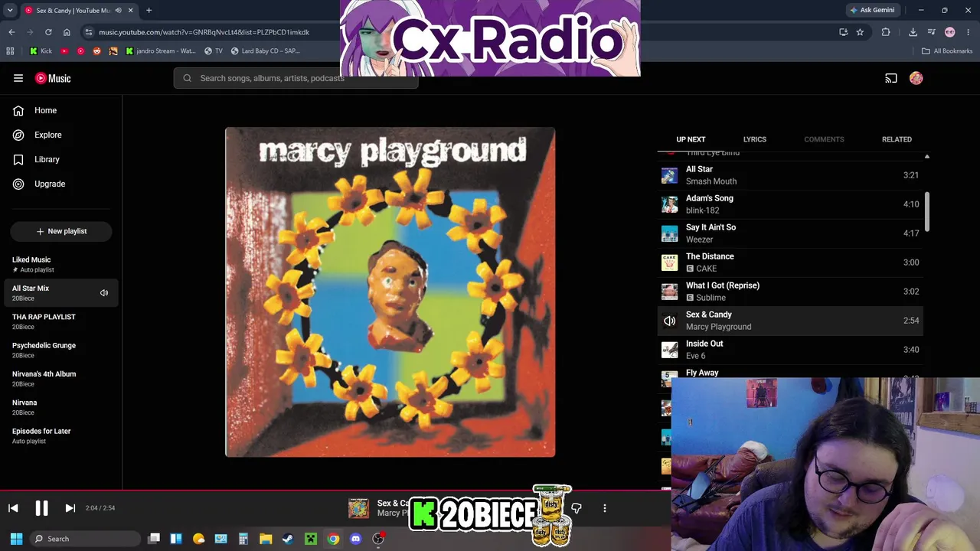Image resolution: width=980 pixels, height=551 pixels.
Task: Go to the browser home page
Action: pos(67,32)
